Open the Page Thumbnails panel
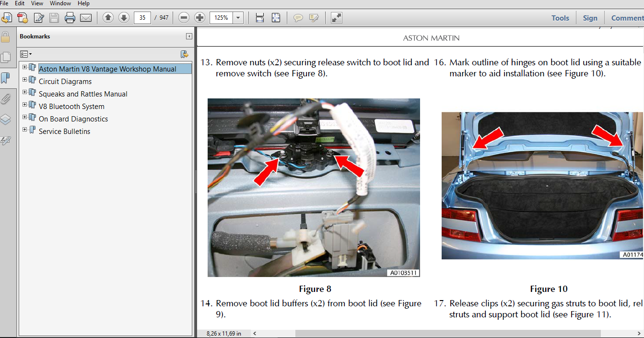The height and width of the screenshot is (338, 644). 6,56
